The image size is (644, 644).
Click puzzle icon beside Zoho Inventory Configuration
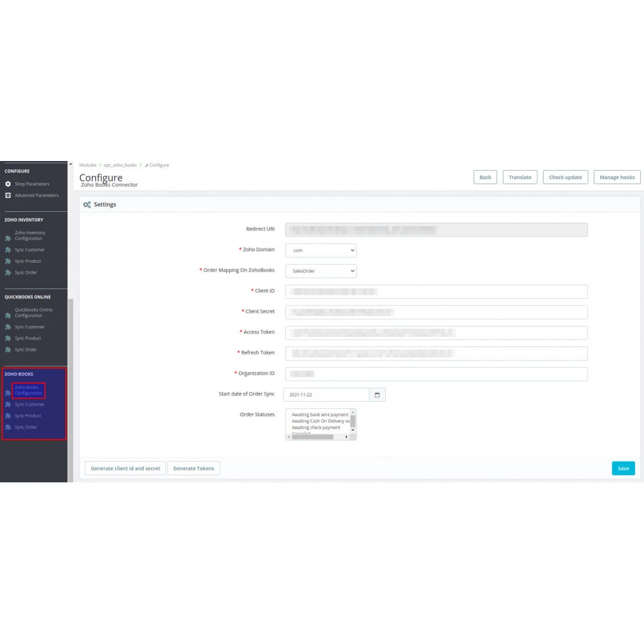tap(8, 238)
